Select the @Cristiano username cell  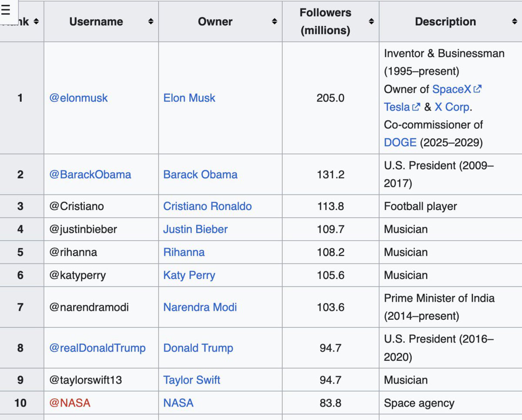(101, 206)
